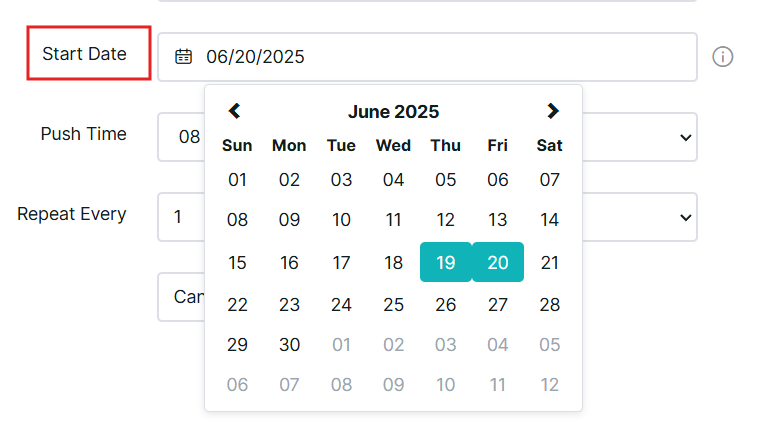
Task: Click the Start Date field showing 06/20/2025
Action: click(x=428, y=57)
